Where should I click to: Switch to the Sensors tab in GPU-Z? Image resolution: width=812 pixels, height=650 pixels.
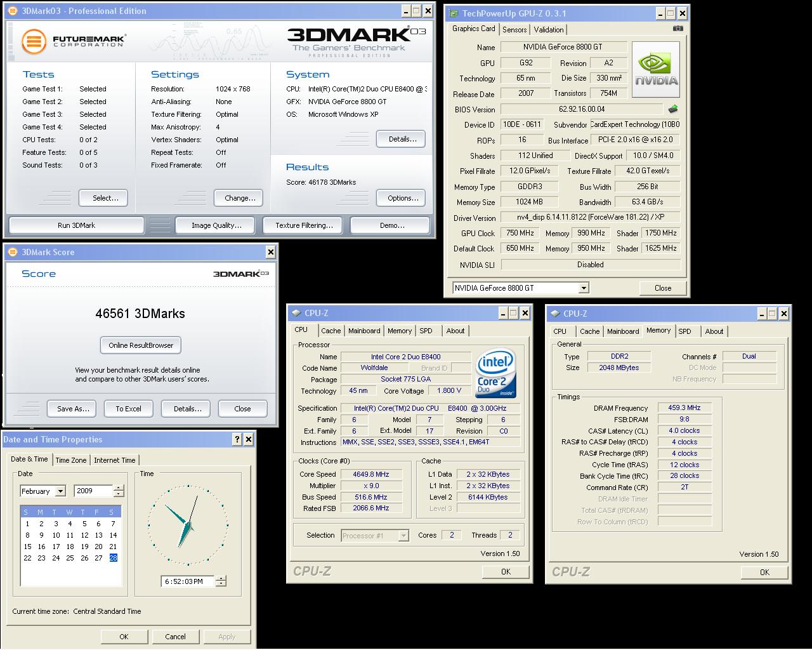[514, 30]
